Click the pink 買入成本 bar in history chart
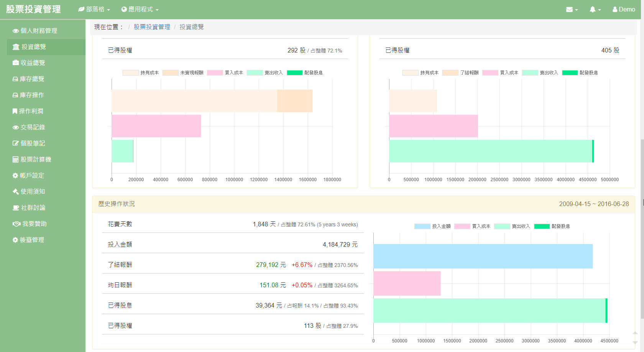This screenshot has height=352, width=644. coord(407,283)
